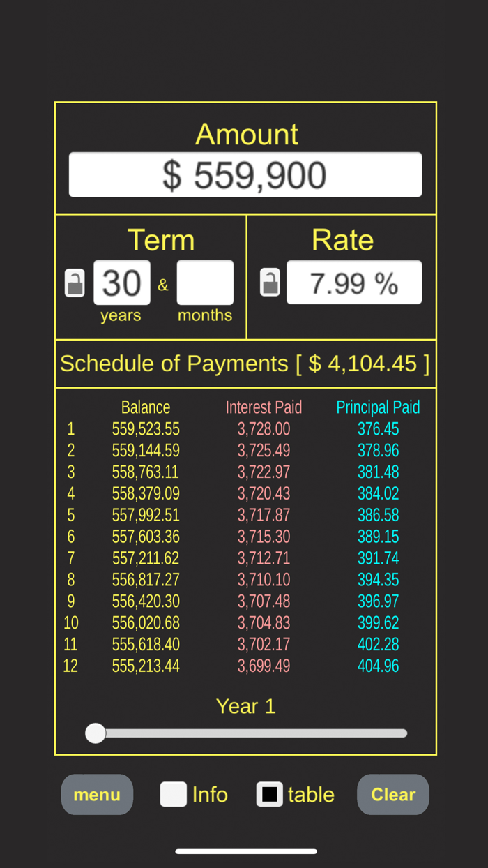Select the Balance column header
Viewport: 488px width, 868px height.
point(146,407)
